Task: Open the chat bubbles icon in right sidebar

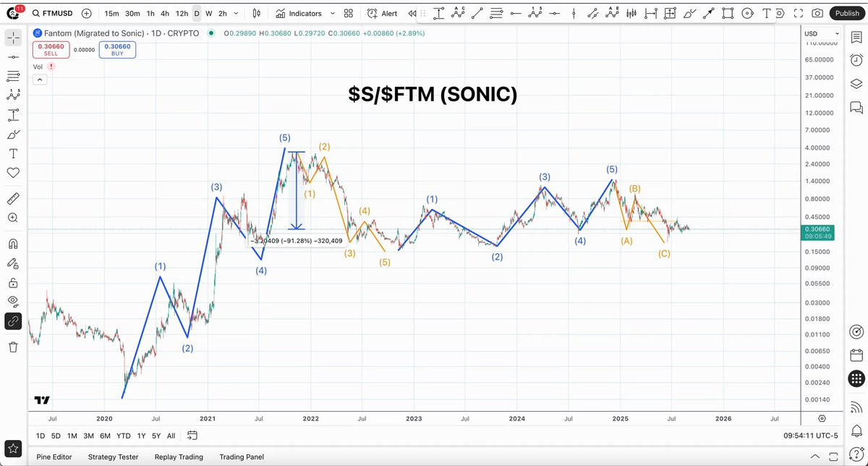Action: point(856,107)
